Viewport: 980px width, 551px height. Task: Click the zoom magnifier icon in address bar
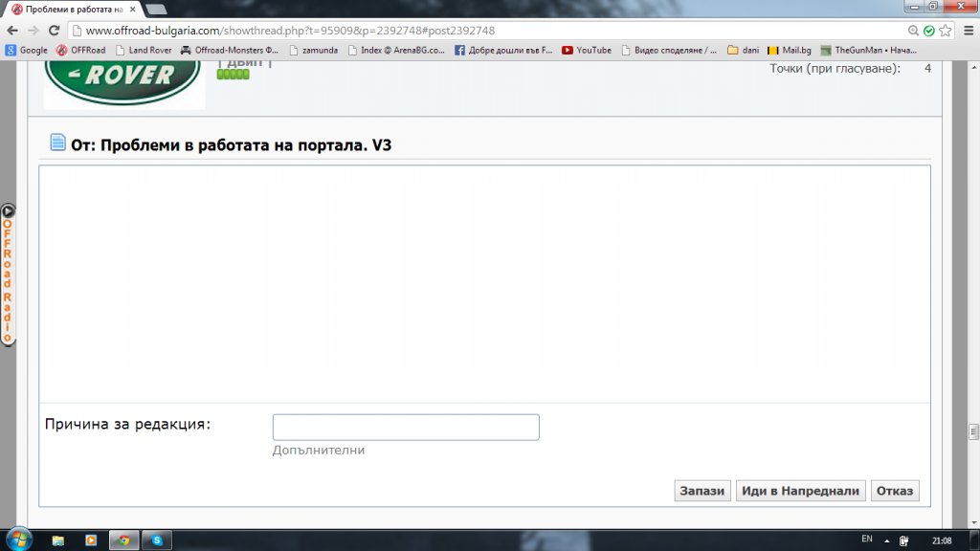coord(913,31)
